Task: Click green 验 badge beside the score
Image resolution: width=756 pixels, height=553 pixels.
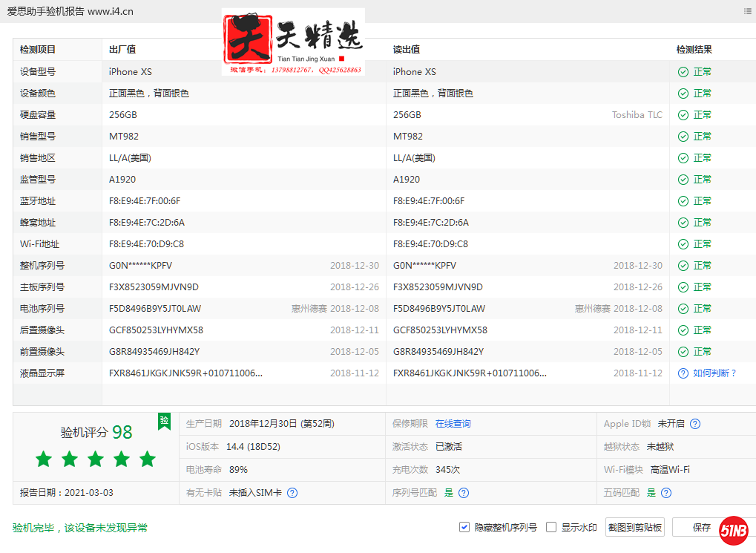Action: tap(164, 421)
